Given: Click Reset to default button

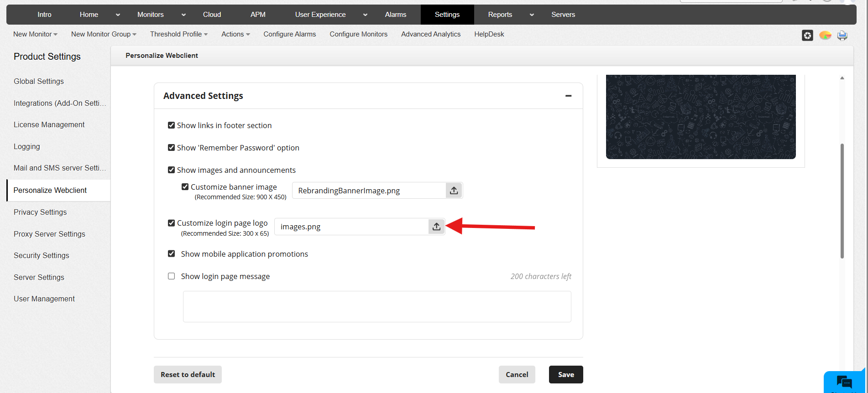Looking at the screenshot, I should [x=188, y=374].
